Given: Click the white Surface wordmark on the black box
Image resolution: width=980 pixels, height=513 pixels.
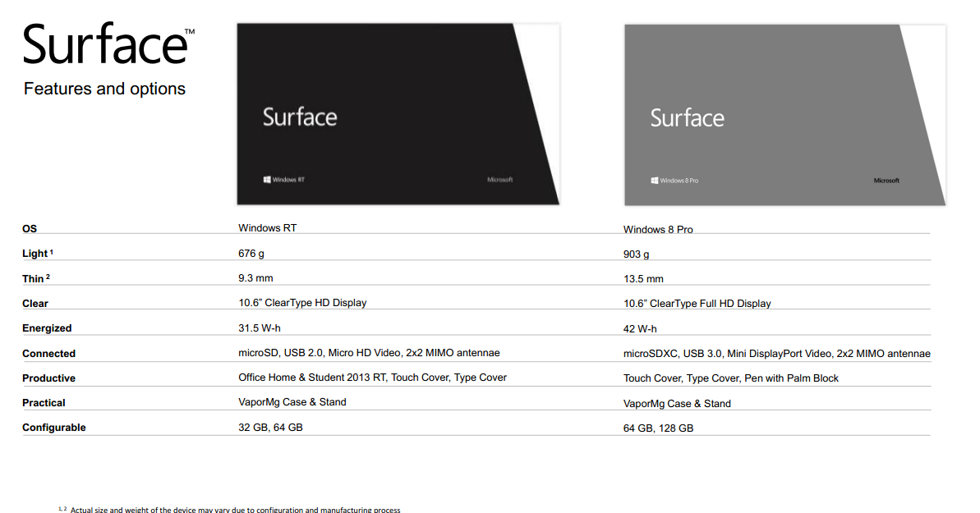Looking at the screenshot, I should pos(299,117).
